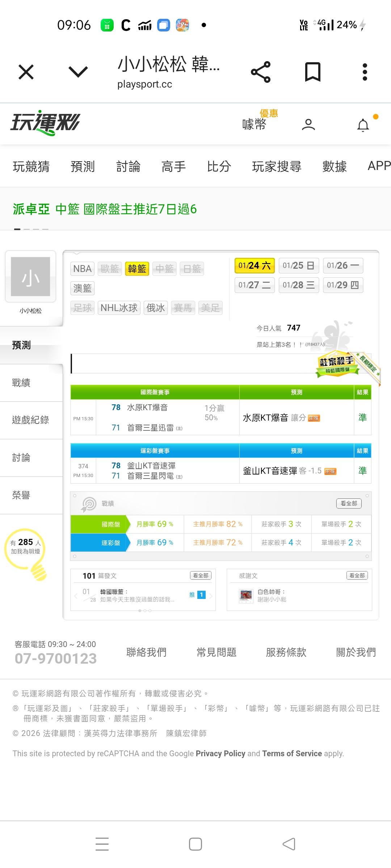Tap Android home navigation button
The height and width of the screenshot is (868, 391).
(195, 844)
